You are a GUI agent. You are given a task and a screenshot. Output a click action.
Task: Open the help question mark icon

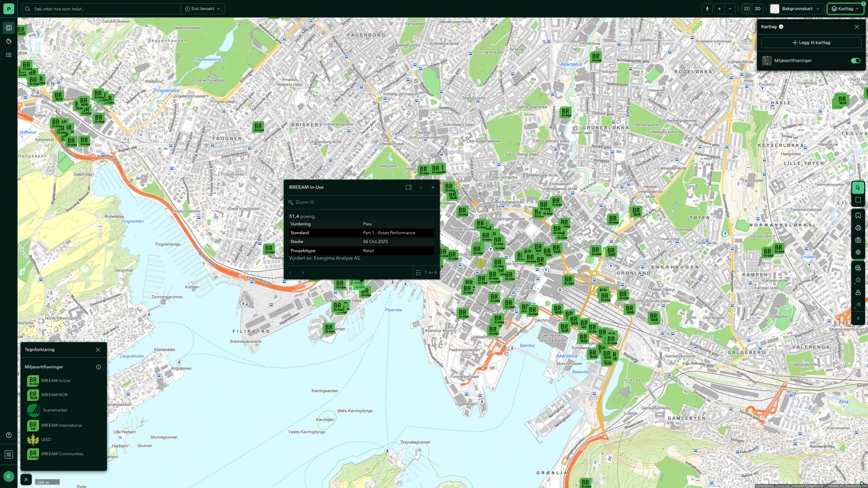[x=9, y=435]
